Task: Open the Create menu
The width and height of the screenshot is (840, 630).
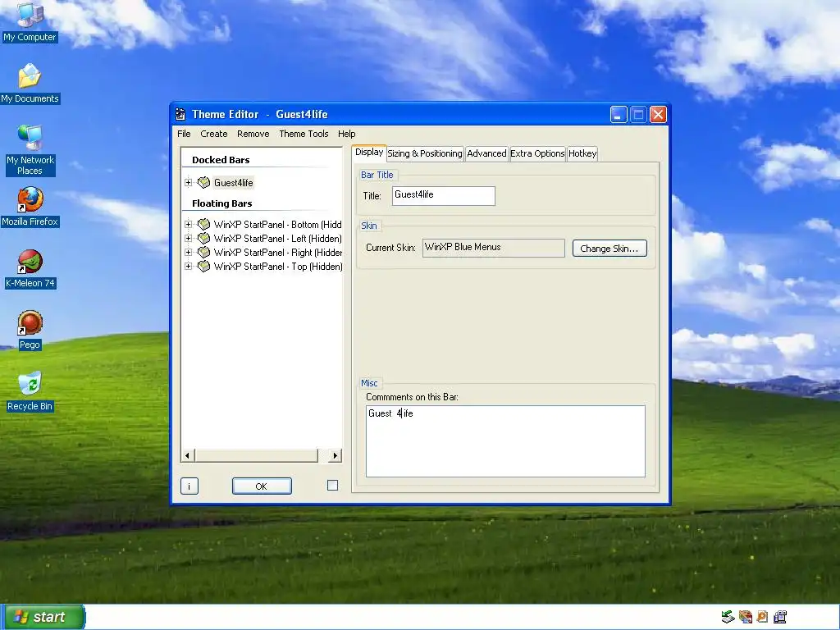Action: 214,134
